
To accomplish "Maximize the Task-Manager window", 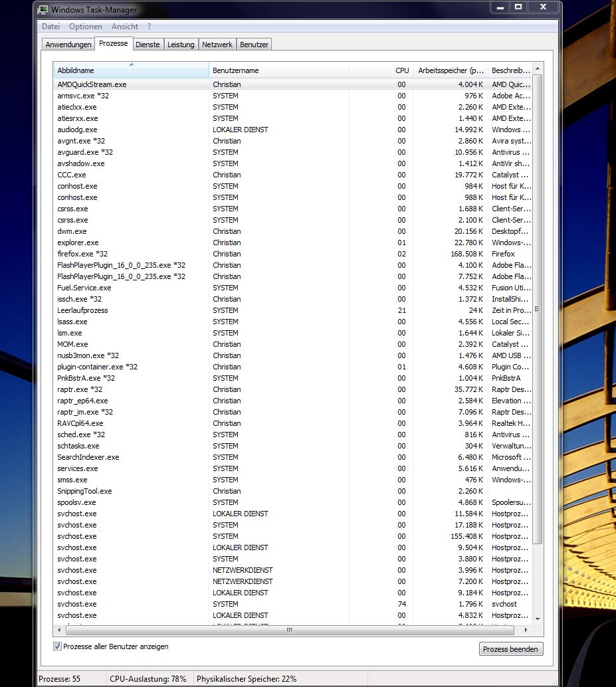I will pos(518,7).
